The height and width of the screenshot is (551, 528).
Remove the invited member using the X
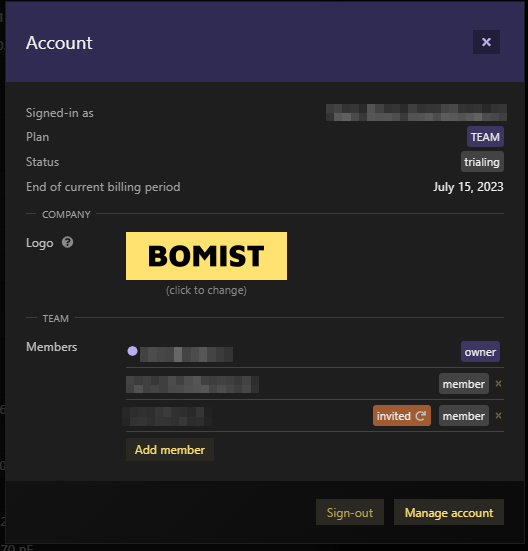[x=498, y=416]
